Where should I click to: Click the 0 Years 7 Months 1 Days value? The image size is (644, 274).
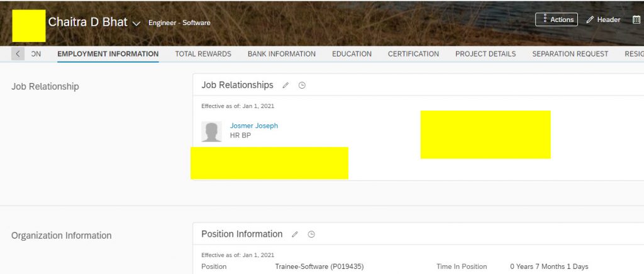pos(549,266)
